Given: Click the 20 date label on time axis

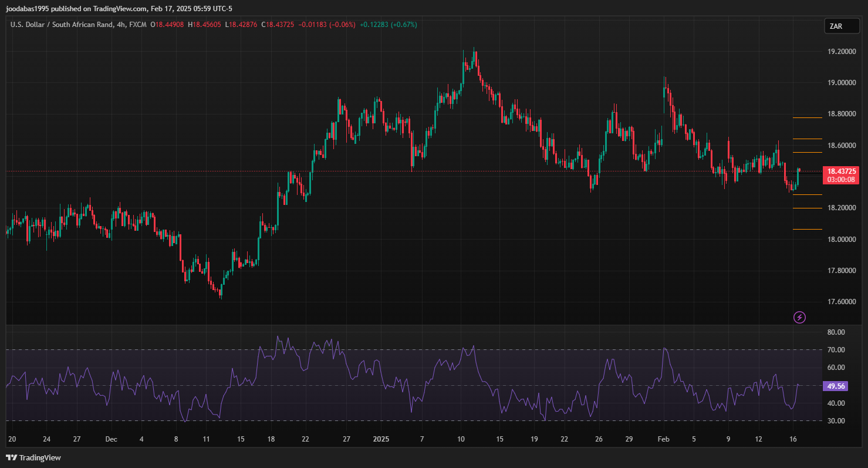Looking at the screenshot, I should [13, 439].
